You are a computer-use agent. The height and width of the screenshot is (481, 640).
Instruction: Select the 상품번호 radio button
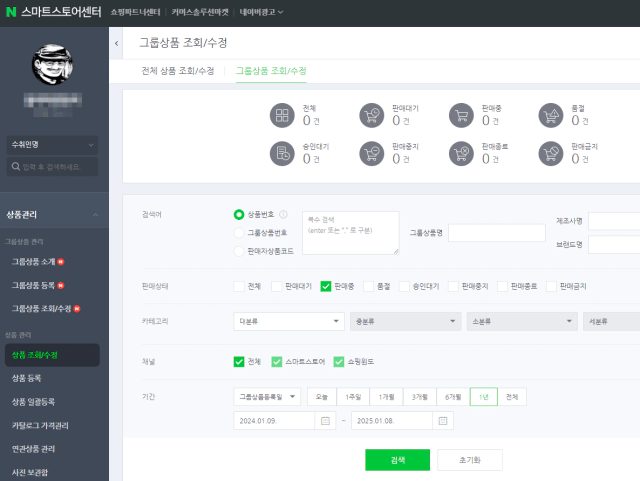[x=239, y=214]
